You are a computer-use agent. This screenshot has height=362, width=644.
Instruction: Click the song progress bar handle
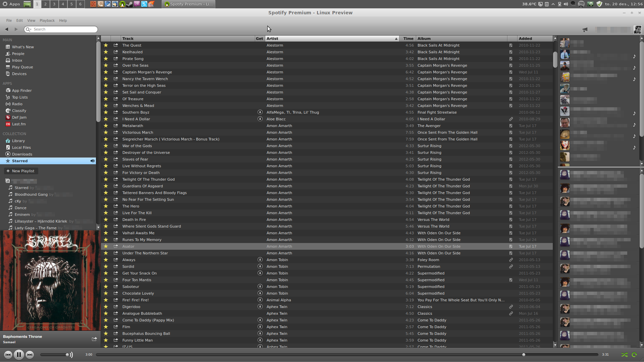tap(524, 355)
